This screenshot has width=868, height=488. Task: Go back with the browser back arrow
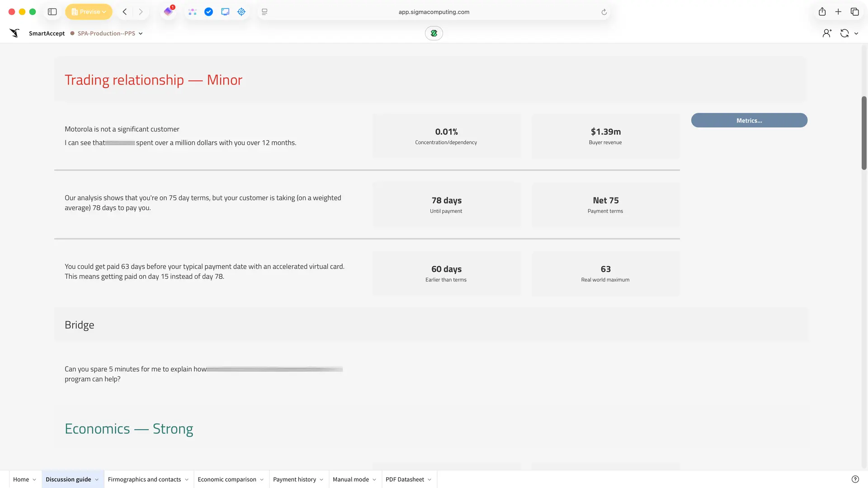click(x=125, y=12)
